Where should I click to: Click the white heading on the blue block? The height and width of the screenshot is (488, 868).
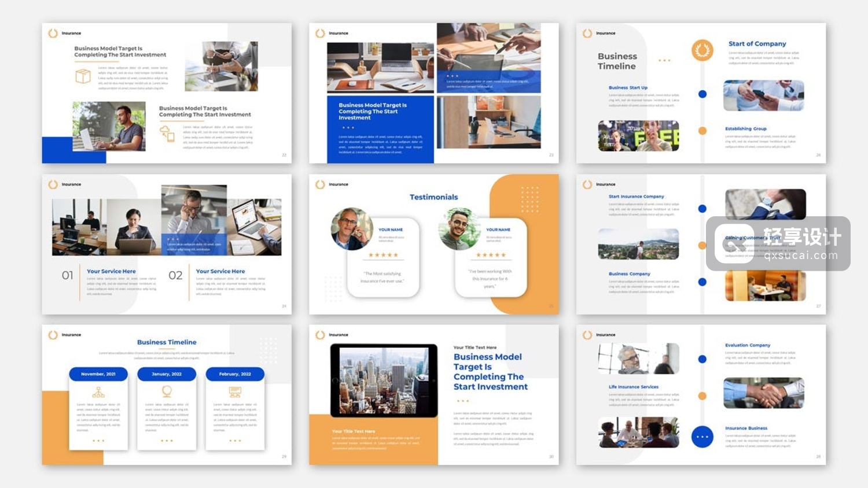(x=373, y=112)
